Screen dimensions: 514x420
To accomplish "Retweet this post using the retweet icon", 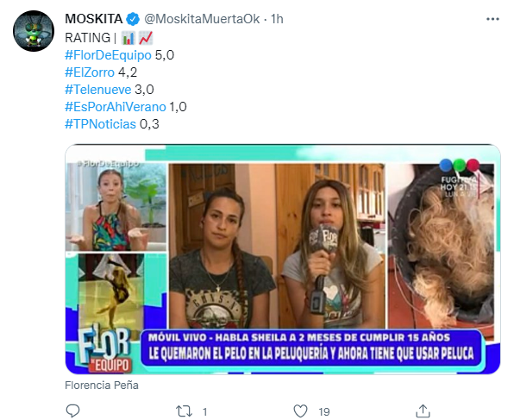I will (x=185, y=411).
